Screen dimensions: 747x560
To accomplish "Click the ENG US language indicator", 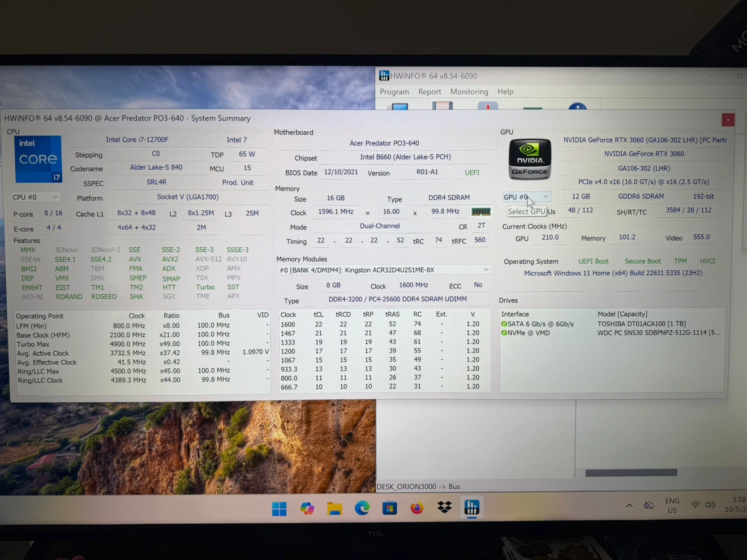I will (x=672, y=506).
